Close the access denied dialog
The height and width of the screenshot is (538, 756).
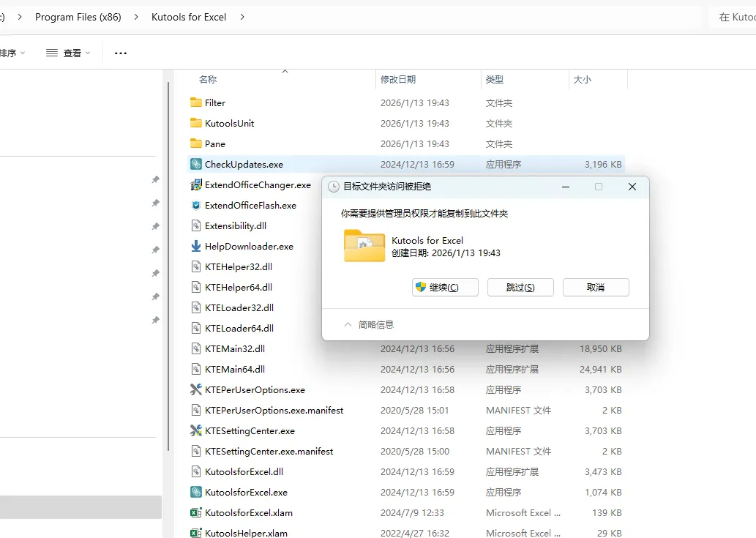click(x=632, y=187)
